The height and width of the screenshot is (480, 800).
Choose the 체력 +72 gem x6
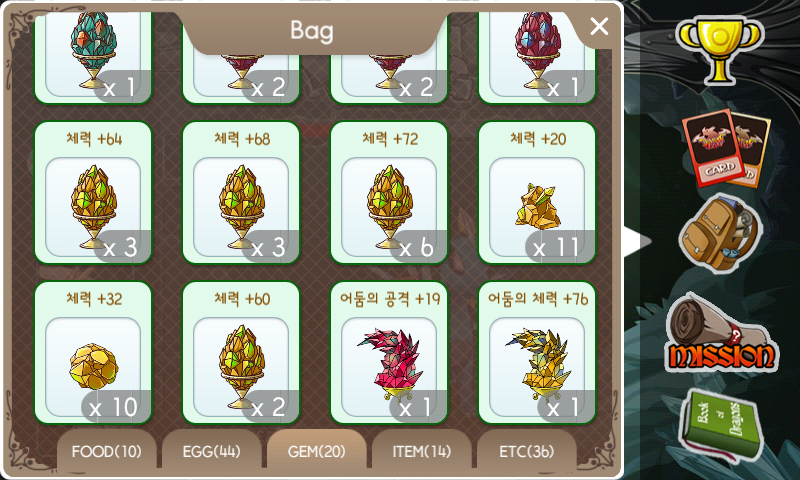(389, 193)
